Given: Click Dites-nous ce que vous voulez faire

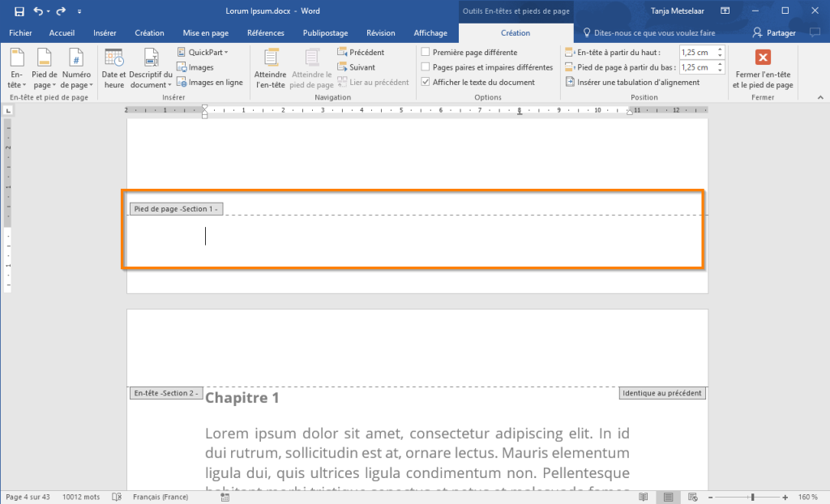Looking at the screenshot, I should (x=649, y=33).
